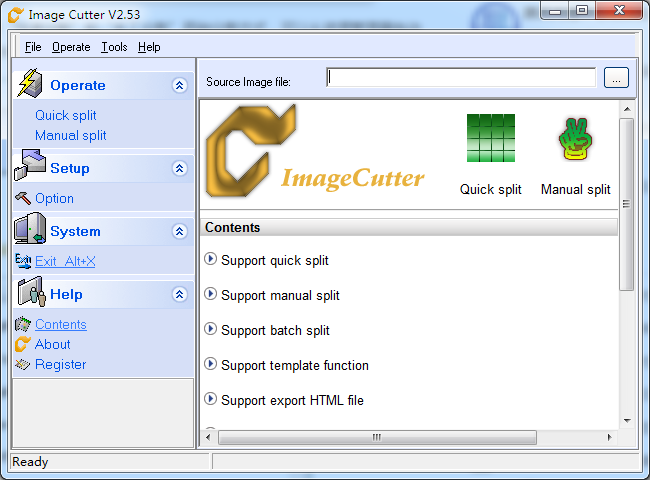
Task: Focus the Source Image file field
Action: point(461,78)
